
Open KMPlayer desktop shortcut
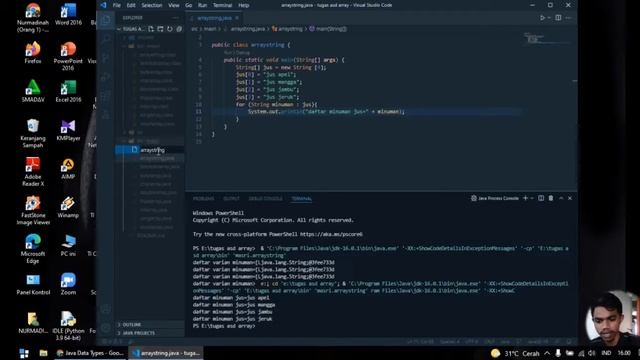tap(68, 130)
